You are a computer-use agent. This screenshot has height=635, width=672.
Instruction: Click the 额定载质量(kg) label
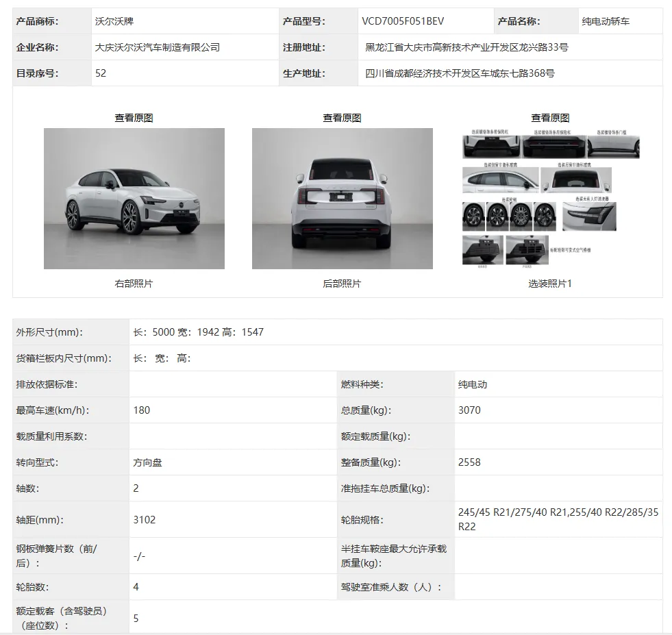point(376,436)
